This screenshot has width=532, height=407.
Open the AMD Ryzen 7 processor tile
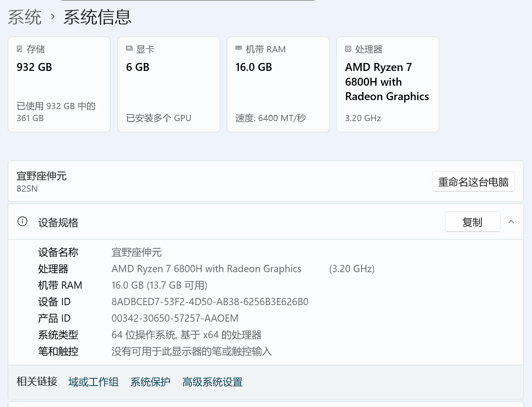click(x=388, y=85)
